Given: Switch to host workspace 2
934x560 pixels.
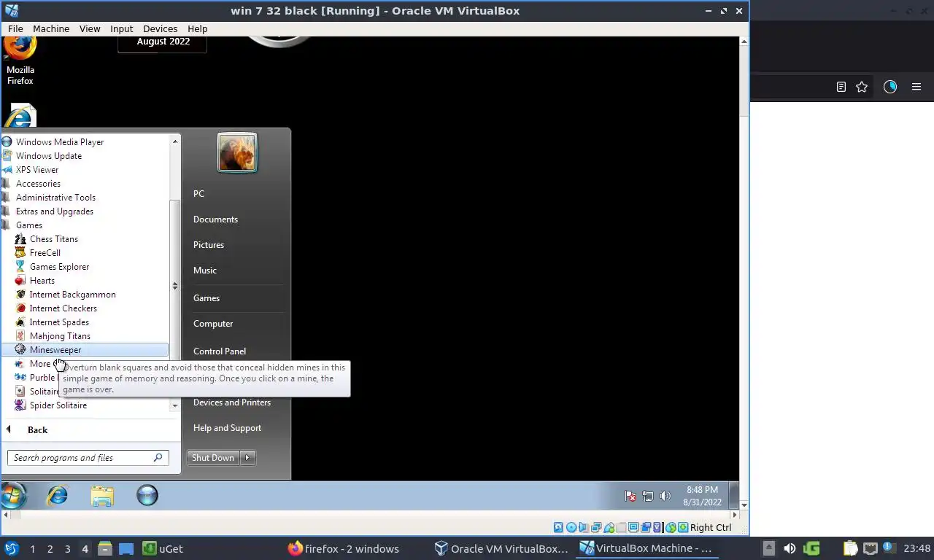Looking at the screenshot, I should [50, 549].
